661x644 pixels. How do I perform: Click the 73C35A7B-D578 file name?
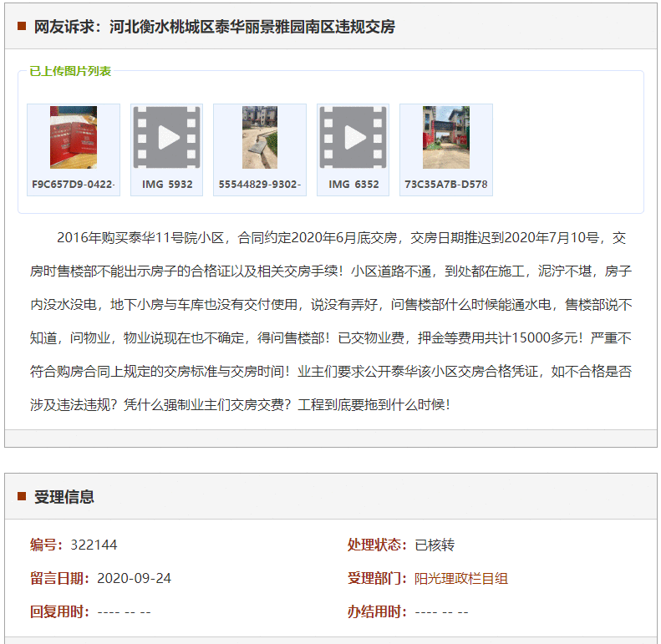[x=446, y=184]
